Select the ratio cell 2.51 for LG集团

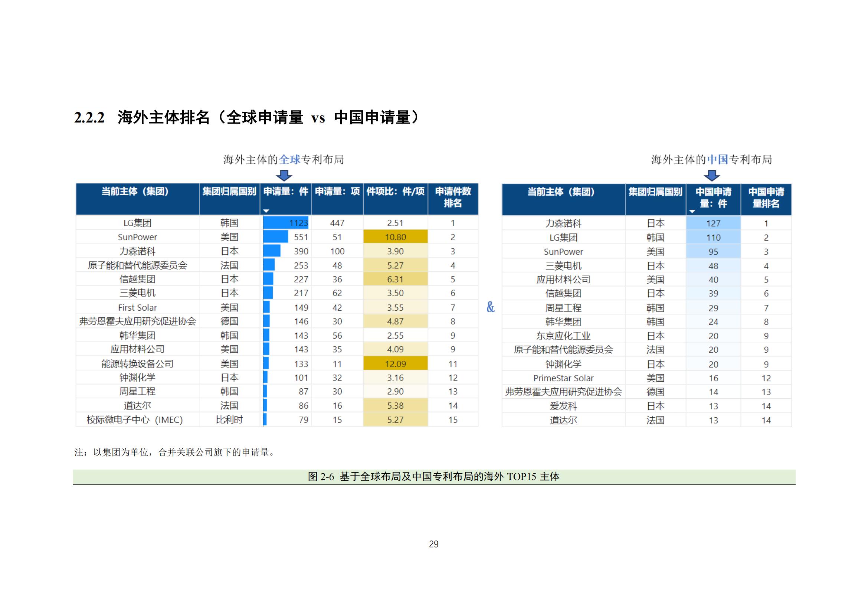pyautogui.click(x=396, y=223)
